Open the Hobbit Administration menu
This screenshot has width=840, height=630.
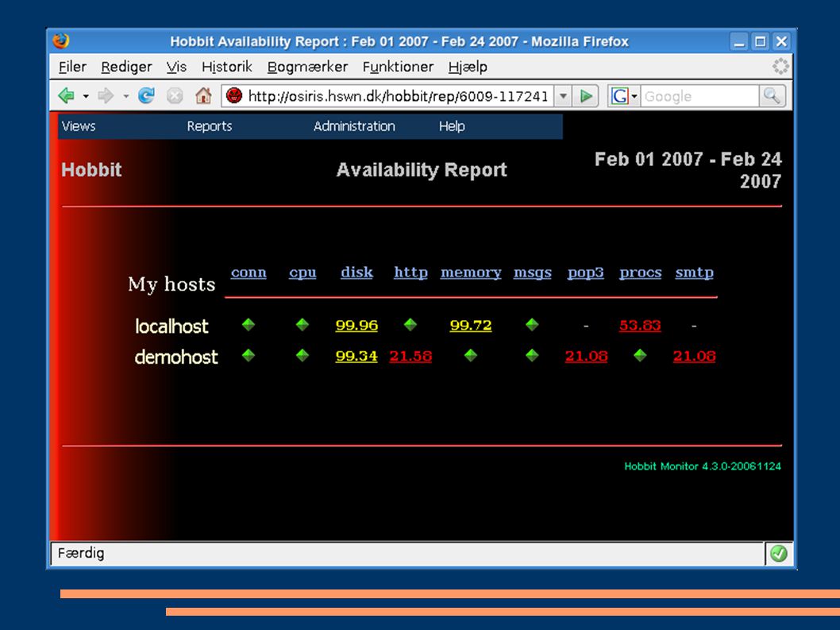coord(354,126)
